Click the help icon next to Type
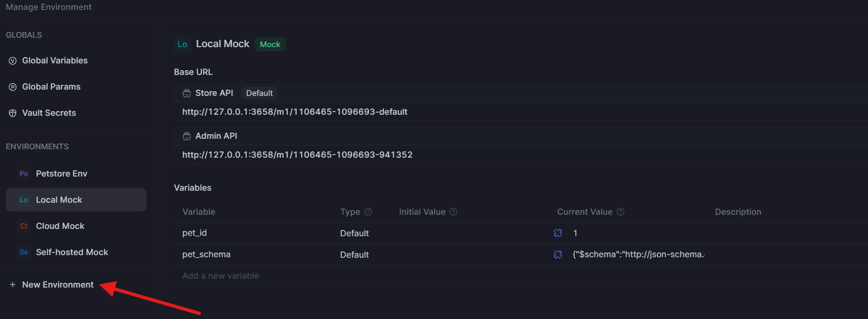 368,212
